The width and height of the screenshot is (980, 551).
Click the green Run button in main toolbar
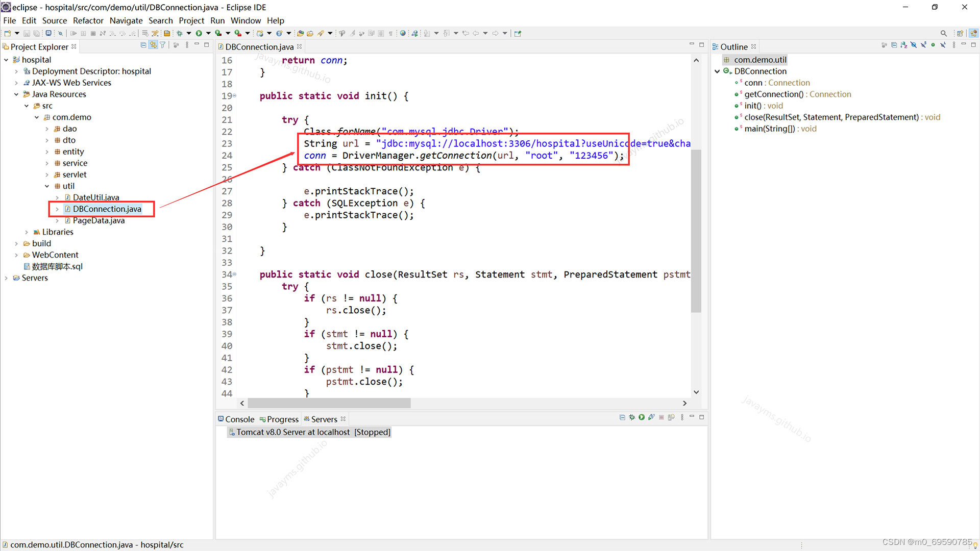(199, 33)
